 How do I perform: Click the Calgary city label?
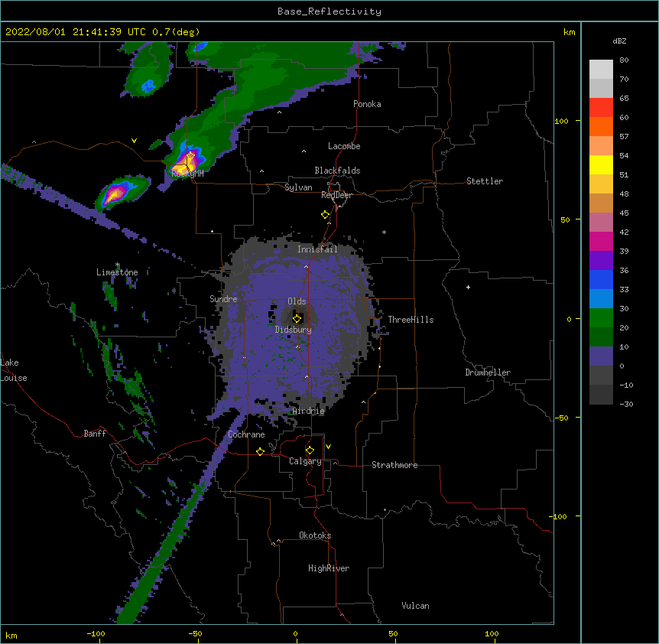tap(305, 461)
